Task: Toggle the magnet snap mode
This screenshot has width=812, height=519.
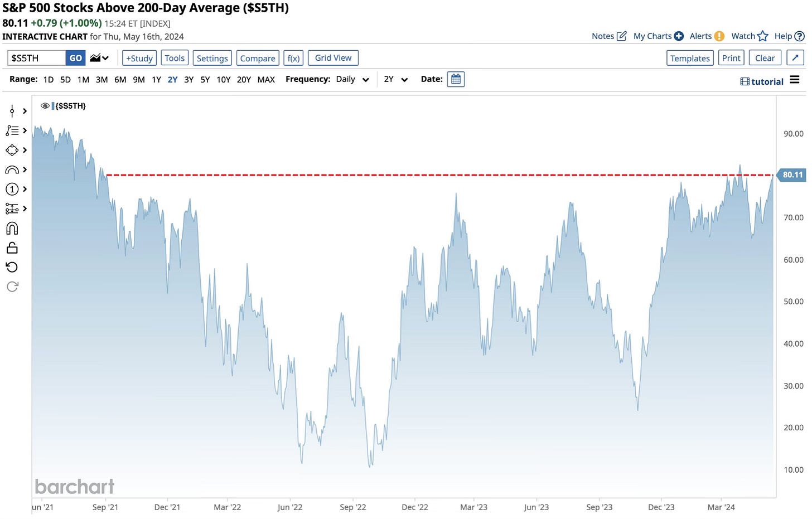Action: [12, 228]
